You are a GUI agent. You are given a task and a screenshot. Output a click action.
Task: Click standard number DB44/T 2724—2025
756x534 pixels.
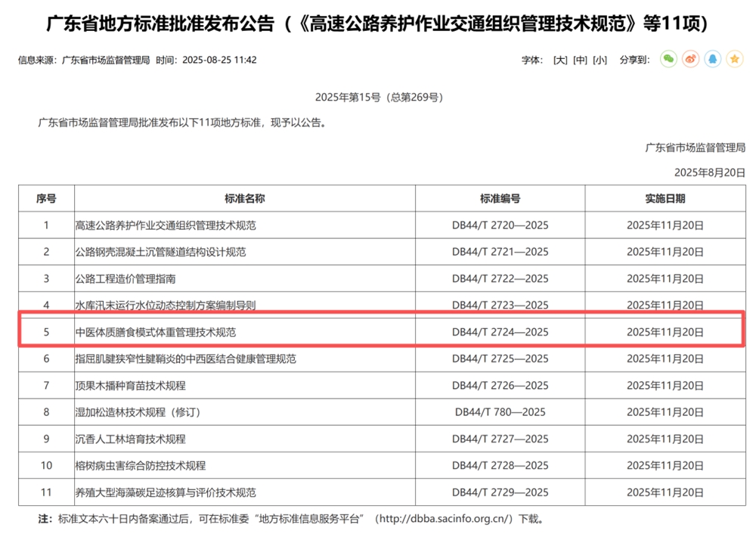tap(500, 332)
